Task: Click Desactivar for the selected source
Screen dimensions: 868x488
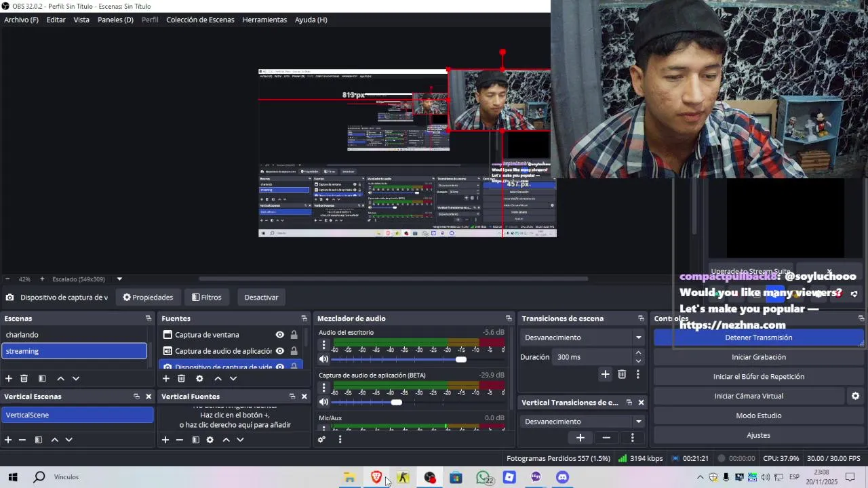Action: point(261,298)
